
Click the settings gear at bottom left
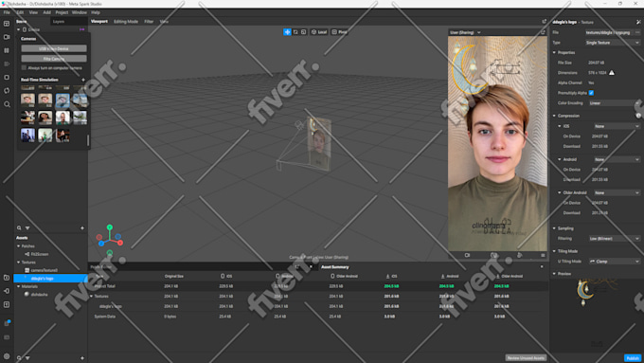point(7,356)
